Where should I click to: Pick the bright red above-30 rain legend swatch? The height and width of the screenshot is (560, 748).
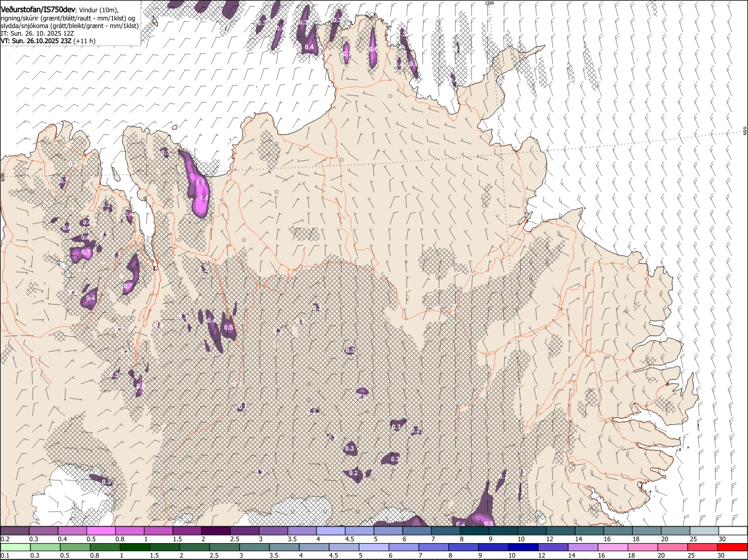[x=733, y=547]
